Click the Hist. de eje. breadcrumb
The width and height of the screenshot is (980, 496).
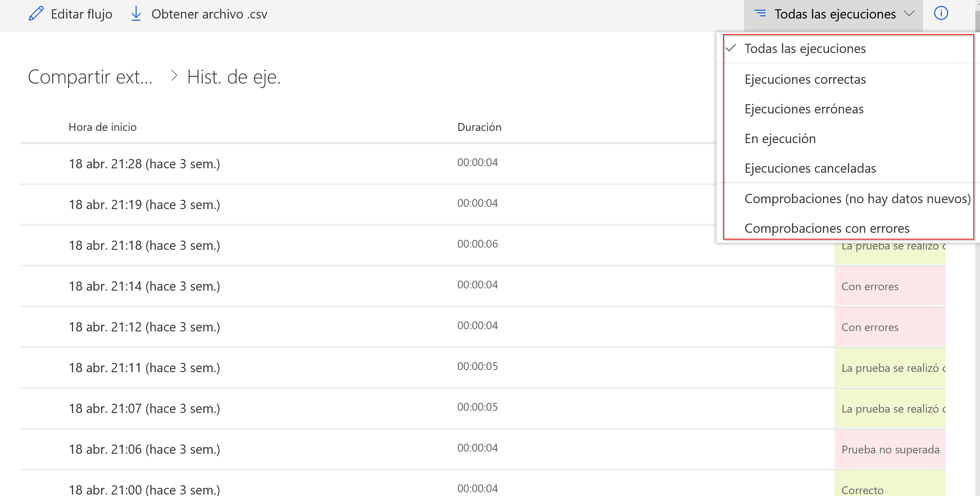234,77
